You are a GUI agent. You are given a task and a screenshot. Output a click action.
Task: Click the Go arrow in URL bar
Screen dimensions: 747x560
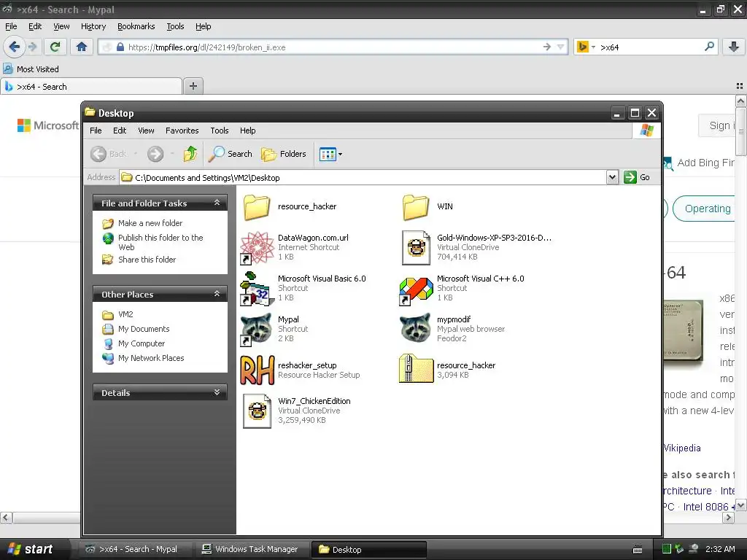point(546,47)
